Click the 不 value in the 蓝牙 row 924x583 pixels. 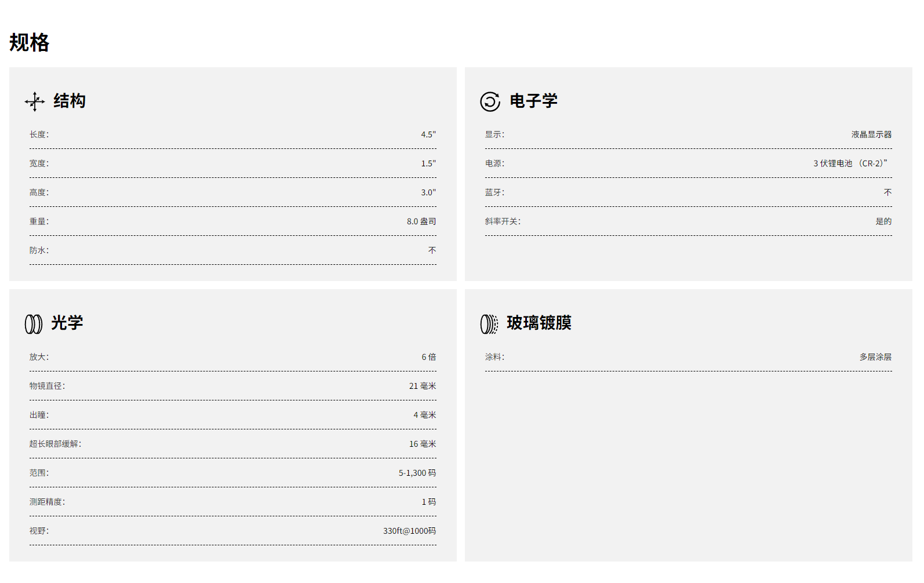click(x=888, y=192)
